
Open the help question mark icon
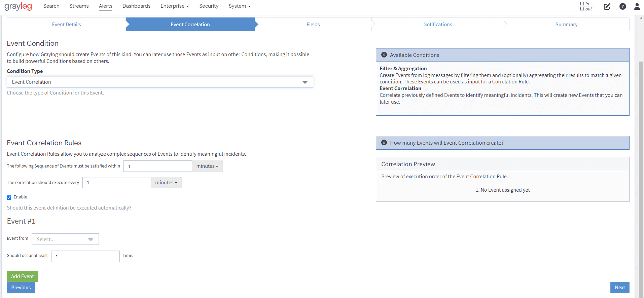click(x=622, y=6)
